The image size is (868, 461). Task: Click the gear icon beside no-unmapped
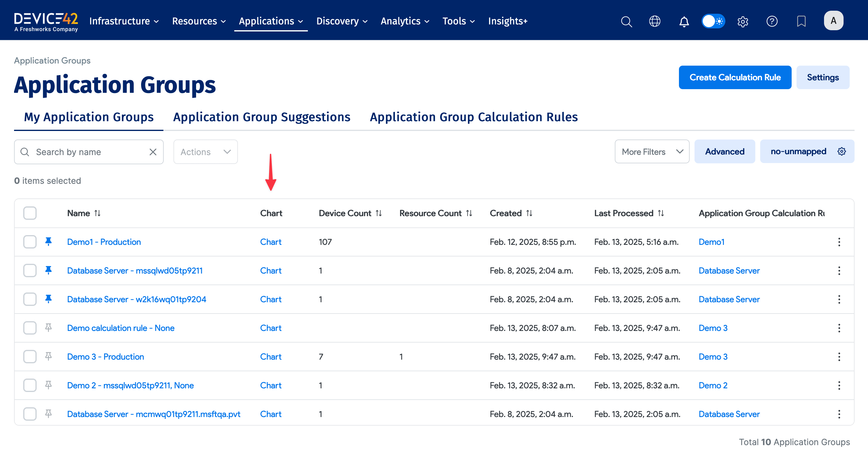click(x=841, y=151)
